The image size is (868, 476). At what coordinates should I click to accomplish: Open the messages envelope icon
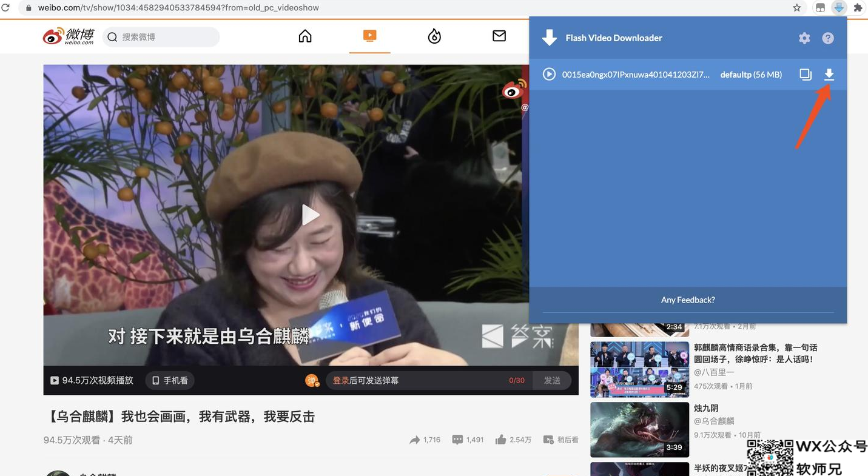(x=499, y=36)
